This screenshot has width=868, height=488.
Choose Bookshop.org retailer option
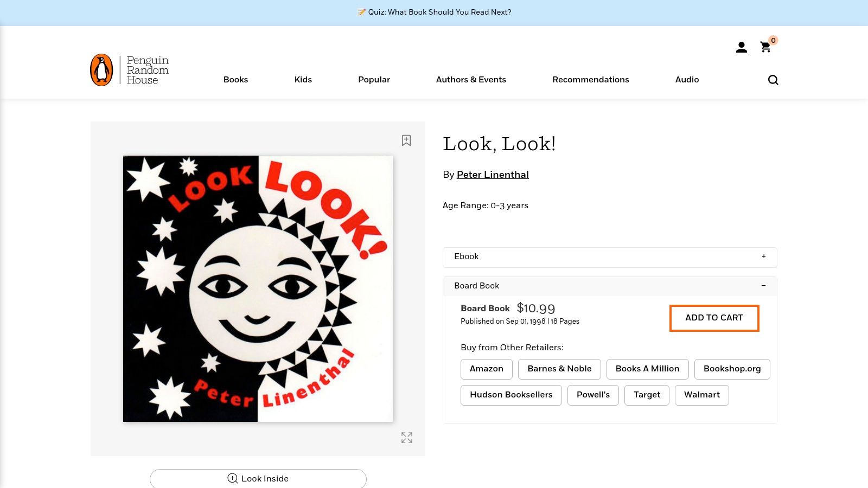pyautogui.click(x=732, y=369)
